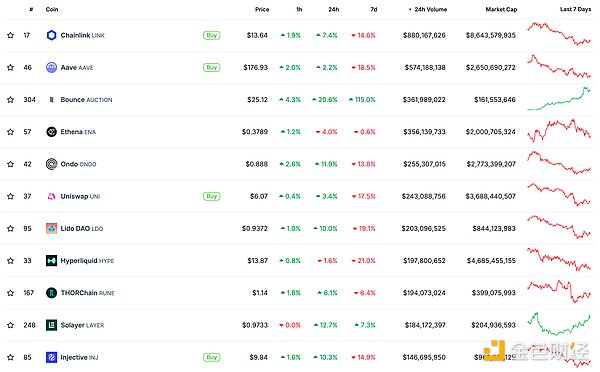Image resolution: width=600 pixels, height=372 pixels.
Task: Click the Hyperliquid logo icon
Action: click(x=51, y=261)
